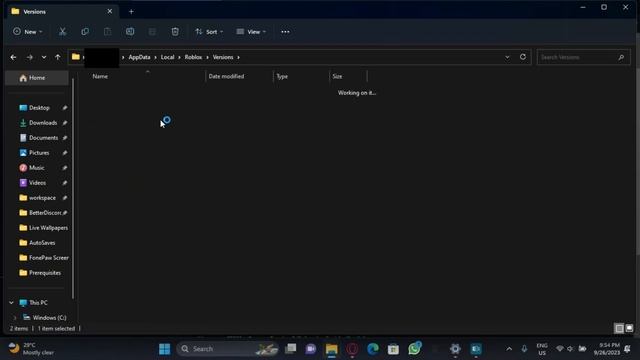Go back with the left arrow

point(13,57)
